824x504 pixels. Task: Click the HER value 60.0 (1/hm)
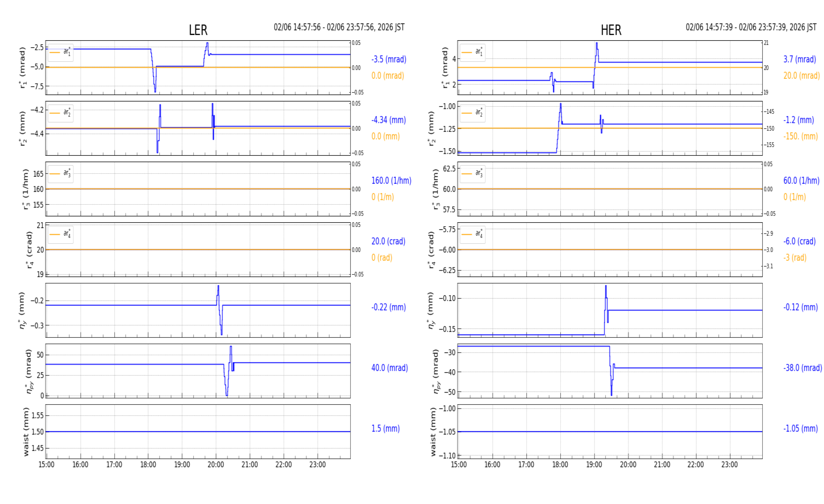click(x=801, y=181)
